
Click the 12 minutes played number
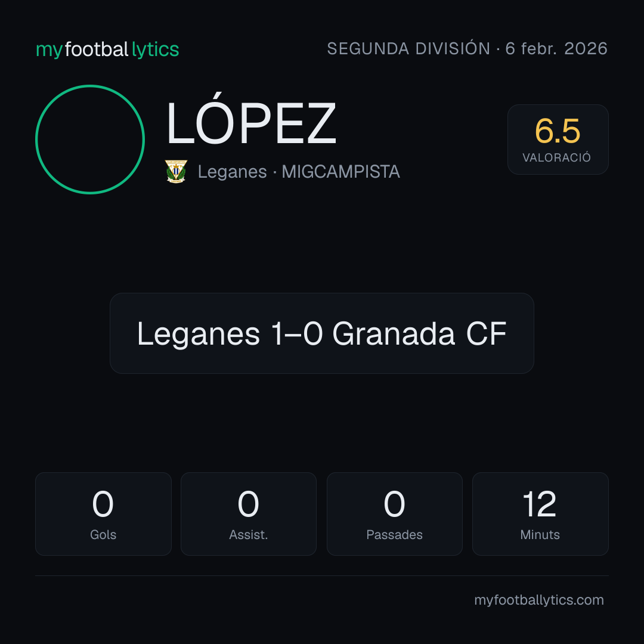(x=540, y=504)
